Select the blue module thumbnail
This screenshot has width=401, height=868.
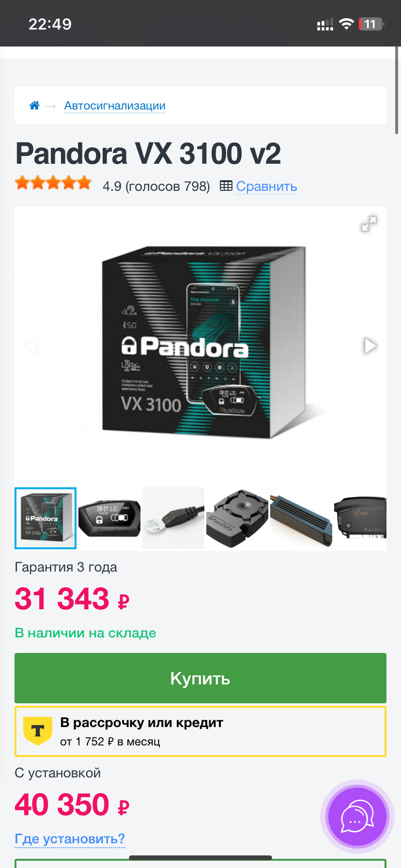pyautogui.click(x=301, y=518)
